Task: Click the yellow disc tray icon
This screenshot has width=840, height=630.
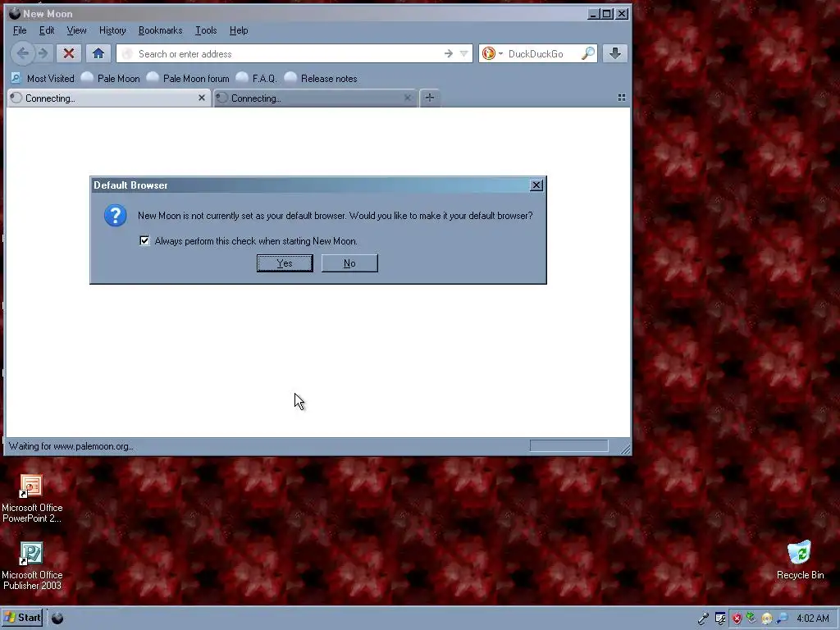Action: pyautogui.click(x=767, y=619)
